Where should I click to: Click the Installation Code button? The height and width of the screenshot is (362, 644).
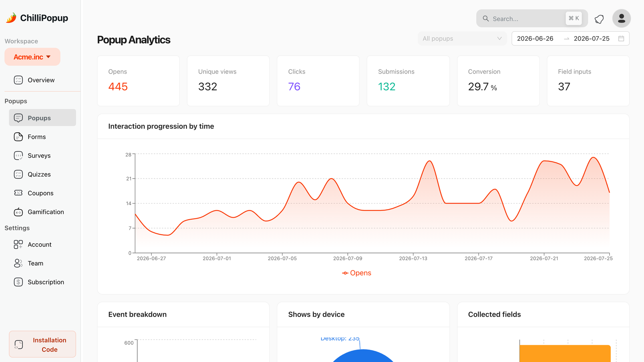point(42,344)
